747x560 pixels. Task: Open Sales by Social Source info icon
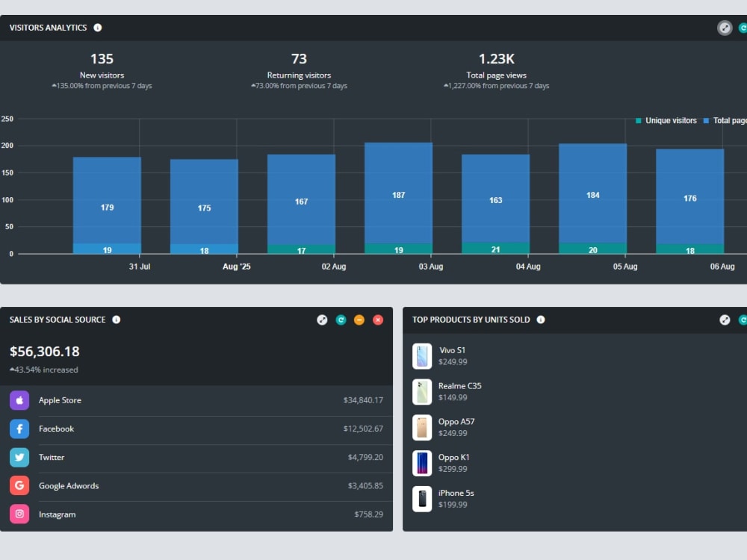117,320
